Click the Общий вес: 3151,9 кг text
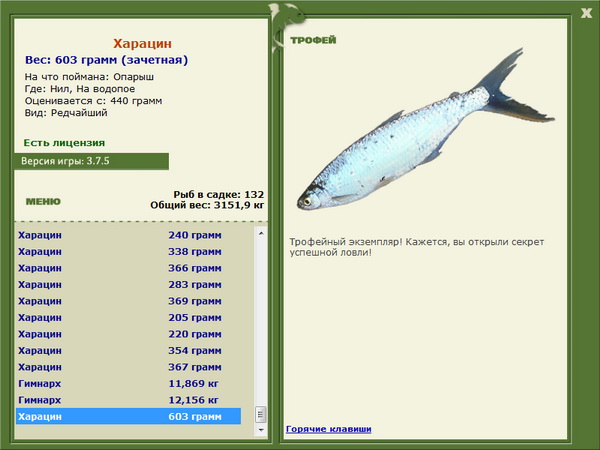The height and width of the screenshot is (450, 600). tap(207, 205)
